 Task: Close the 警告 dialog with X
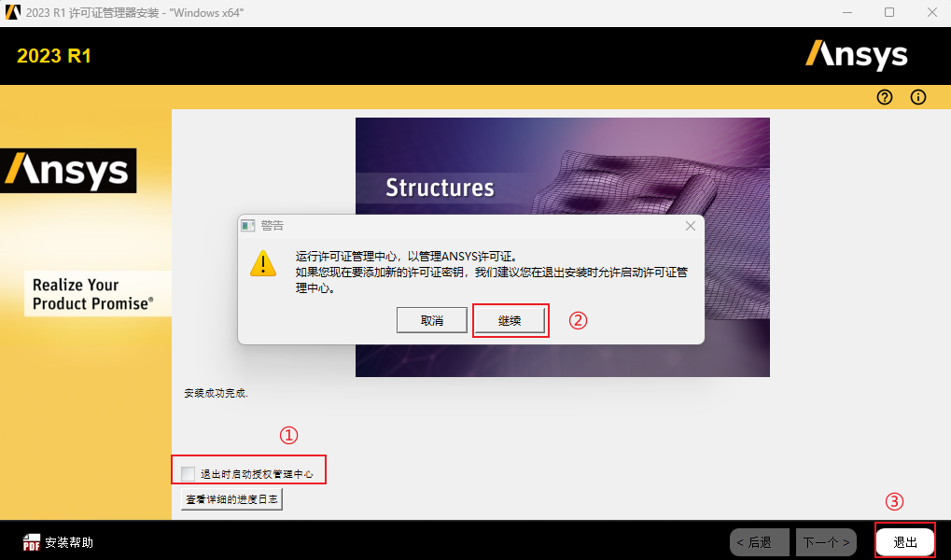click(x=691, y=226)
